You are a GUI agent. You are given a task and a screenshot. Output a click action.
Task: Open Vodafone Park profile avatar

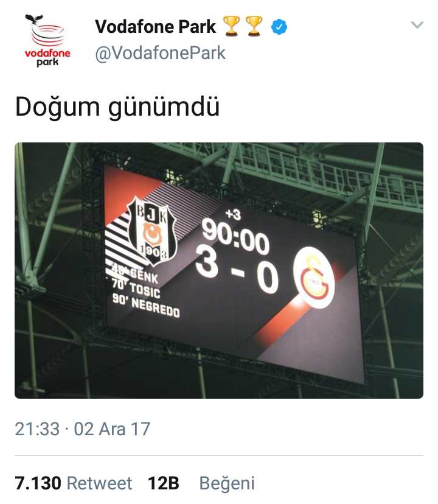coord(47,40)
